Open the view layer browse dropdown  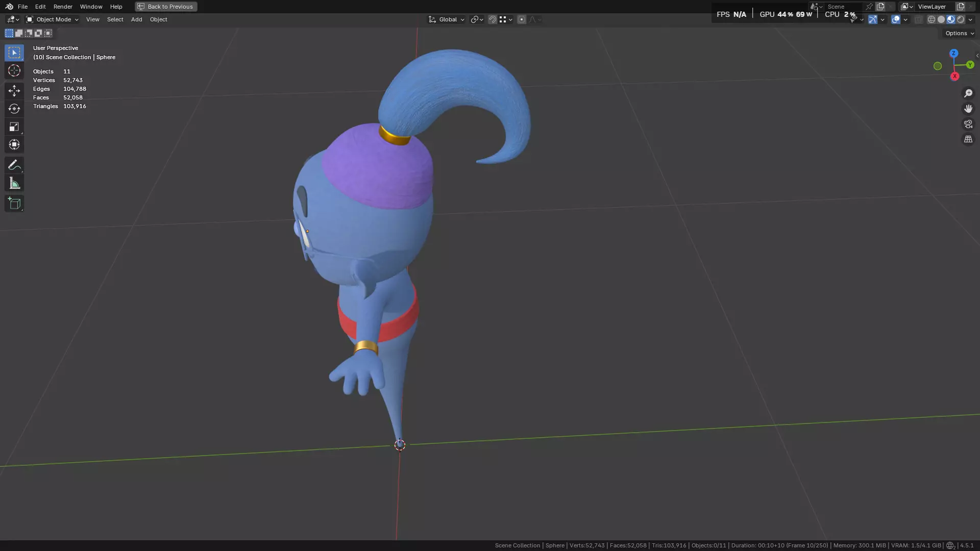(906, 7)
